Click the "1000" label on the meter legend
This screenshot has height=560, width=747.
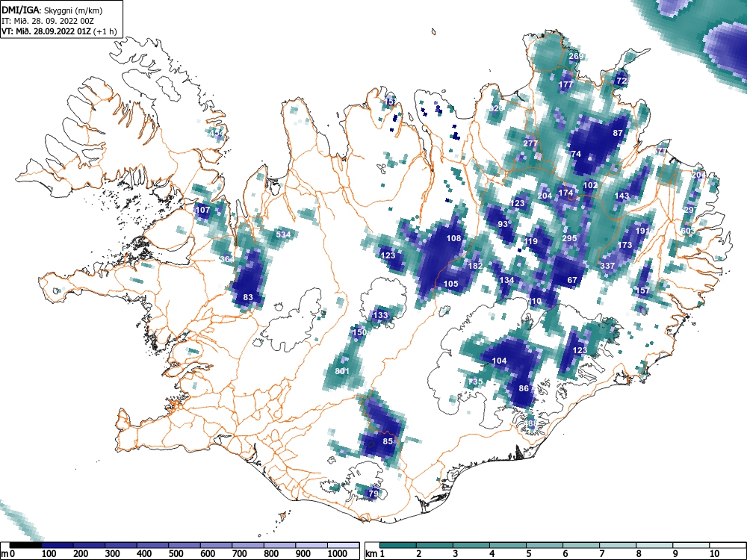point(338,554)
